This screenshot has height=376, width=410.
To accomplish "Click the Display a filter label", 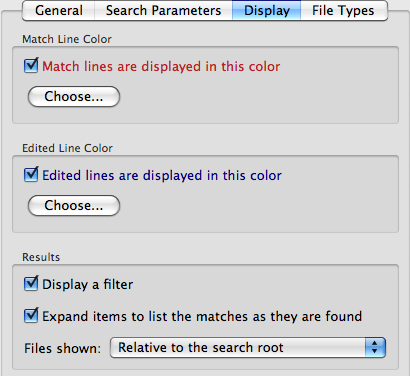I will pos(87,285).
